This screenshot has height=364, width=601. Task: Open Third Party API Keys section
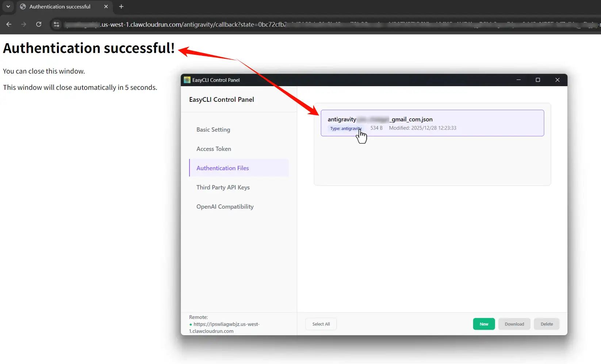[x=223, y=187]
